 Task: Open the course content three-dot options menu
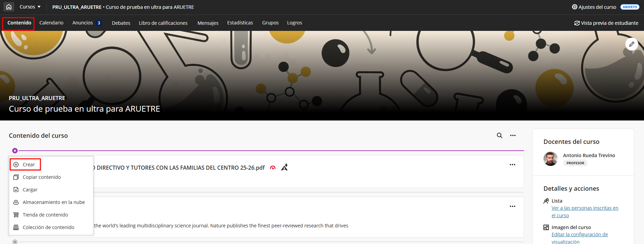pos(513,135)
